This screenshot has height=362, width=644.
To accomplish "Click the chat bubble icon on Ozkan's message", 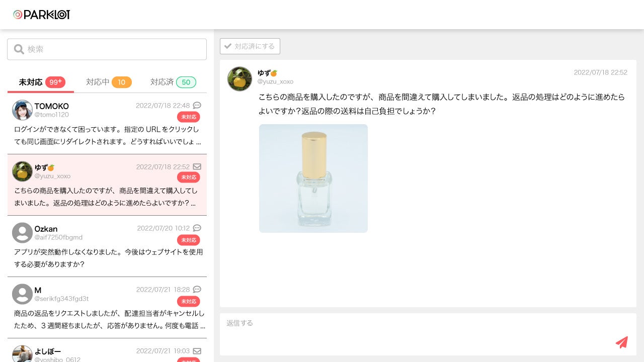I will tap(197, 228).
